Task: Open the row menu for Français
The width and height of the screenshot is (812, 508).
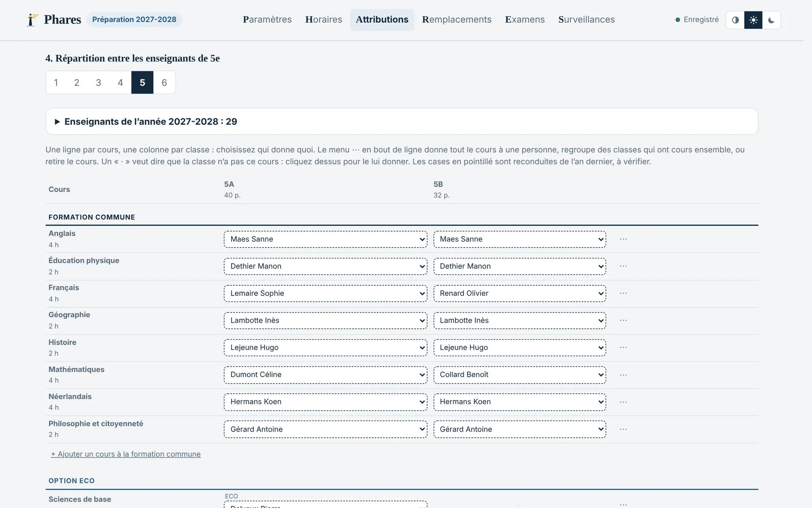Action: (x=623, y=293)
